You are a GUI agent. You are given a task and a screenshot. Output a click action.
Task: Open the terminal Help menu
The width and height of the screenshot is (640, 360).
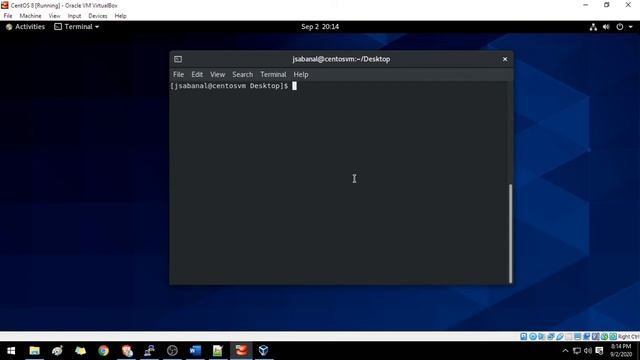(301, 74)
